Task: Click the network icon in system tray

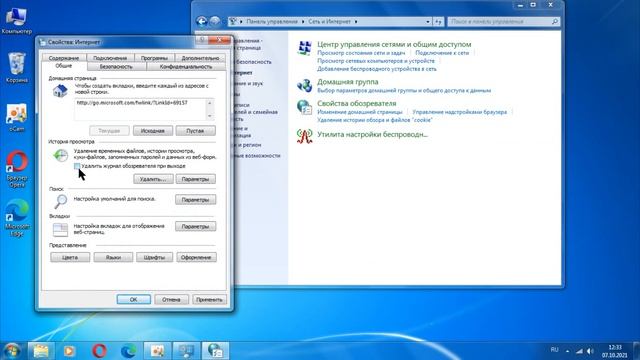Action: click(579, 351)
